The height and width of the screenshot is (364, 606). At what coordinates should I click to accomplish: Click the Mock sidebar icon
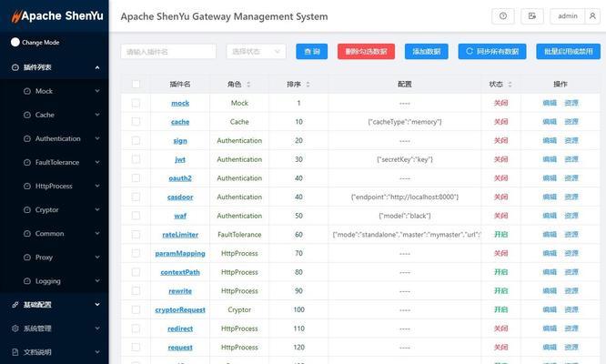pyautogui.click(x=27, y=91)
